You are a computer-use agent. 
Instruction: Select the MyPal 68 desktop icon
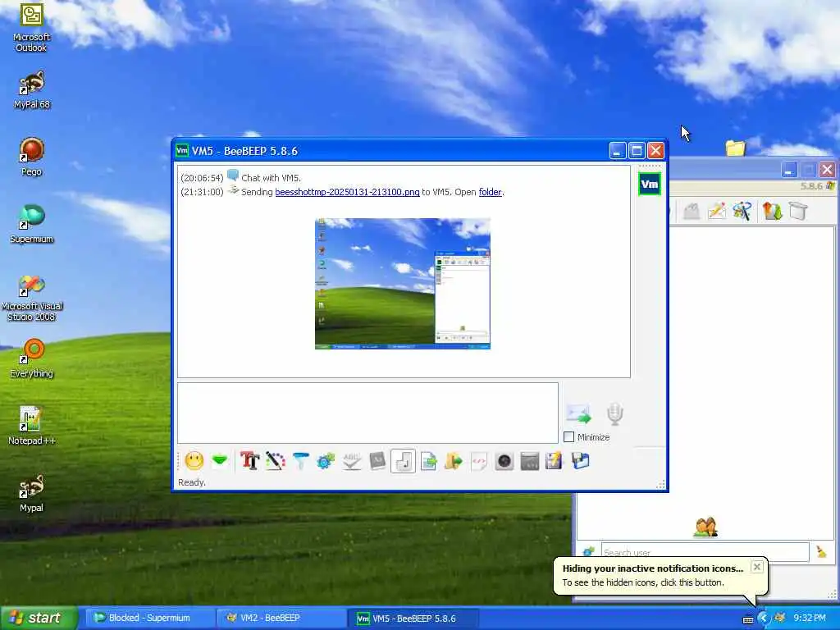[x=32, y=90]
